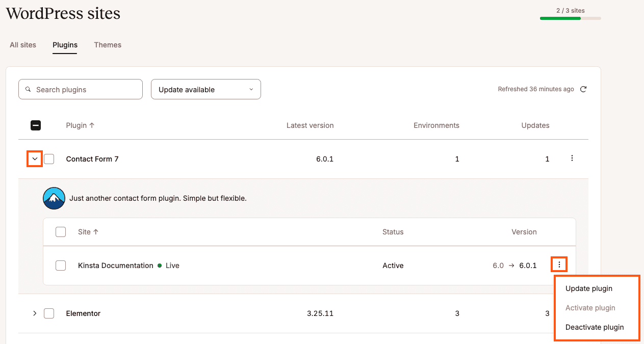Switch to the Themes tab
644x344 pixels.
pyautogui.click(x=108, y=45)
